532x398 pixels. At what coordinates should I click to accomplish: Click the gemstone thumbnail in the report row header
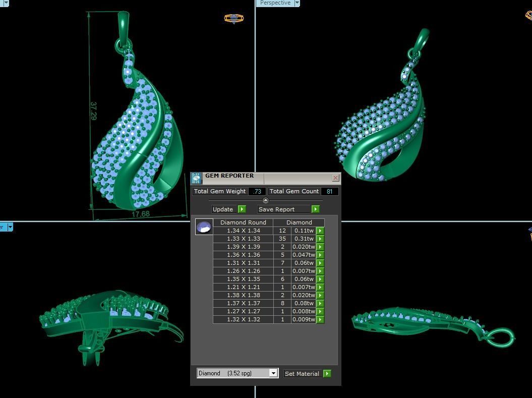203,226
